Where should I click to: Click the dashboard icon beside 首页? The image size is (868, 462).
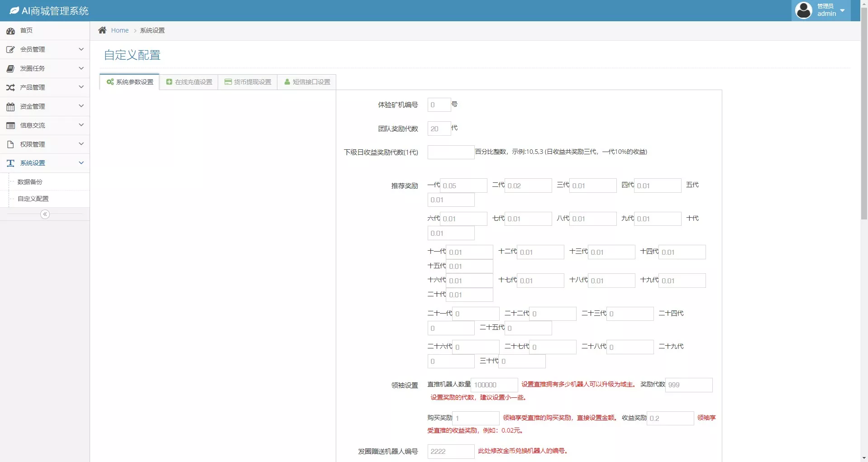[x=10, y=31]
